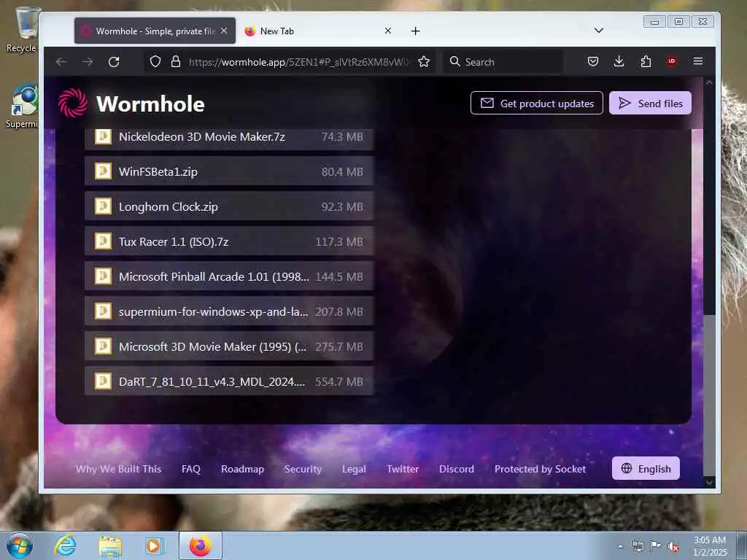Close the New Tab tab

388,31
